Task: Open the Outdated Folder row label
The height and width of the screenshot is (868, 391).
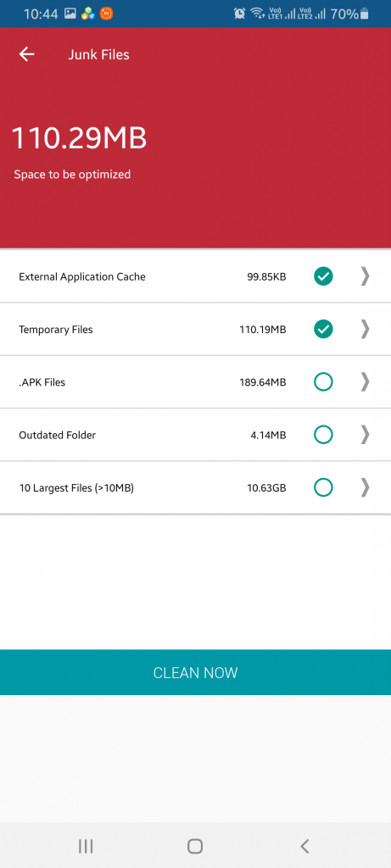Action: (x=57, y=435)
